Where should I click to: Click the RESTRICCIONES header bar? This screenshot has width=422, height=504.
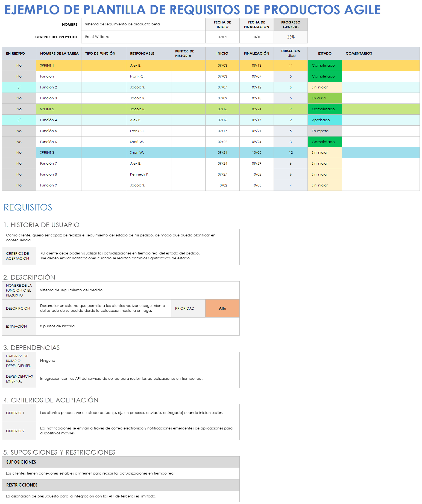(x=121, y=485)
